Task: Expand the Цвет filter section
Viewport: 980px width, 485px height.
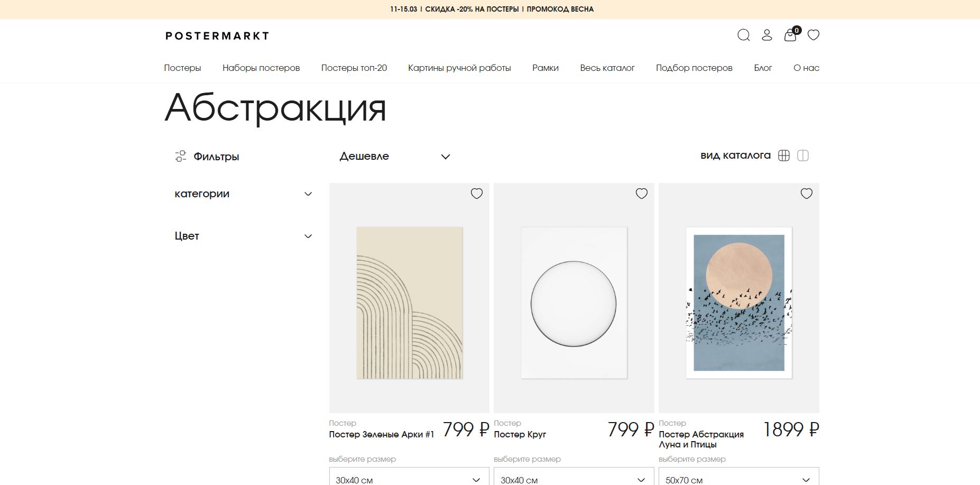Action: pyautogui.click(x=243, y=236)
